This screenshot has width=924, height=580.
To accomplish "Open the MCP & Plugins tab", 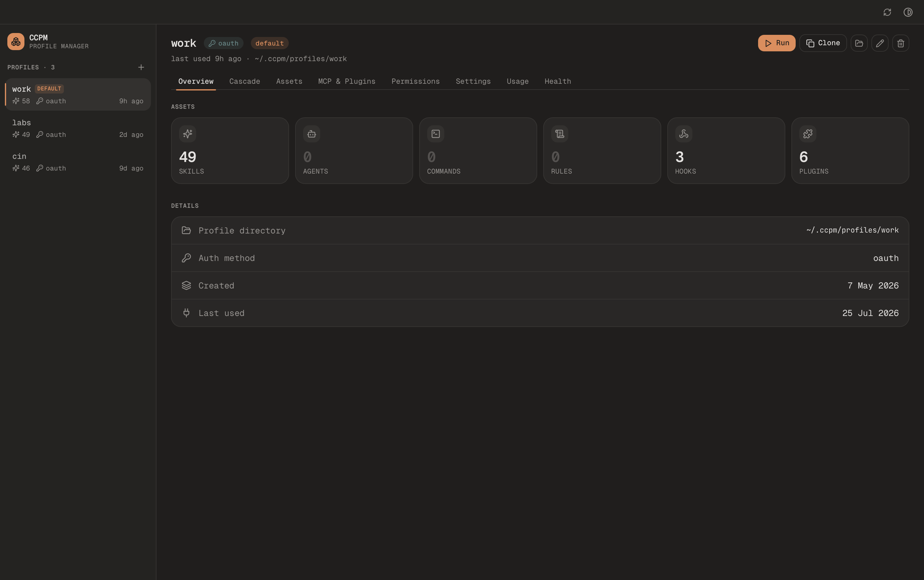I will [x=347, y=81].
